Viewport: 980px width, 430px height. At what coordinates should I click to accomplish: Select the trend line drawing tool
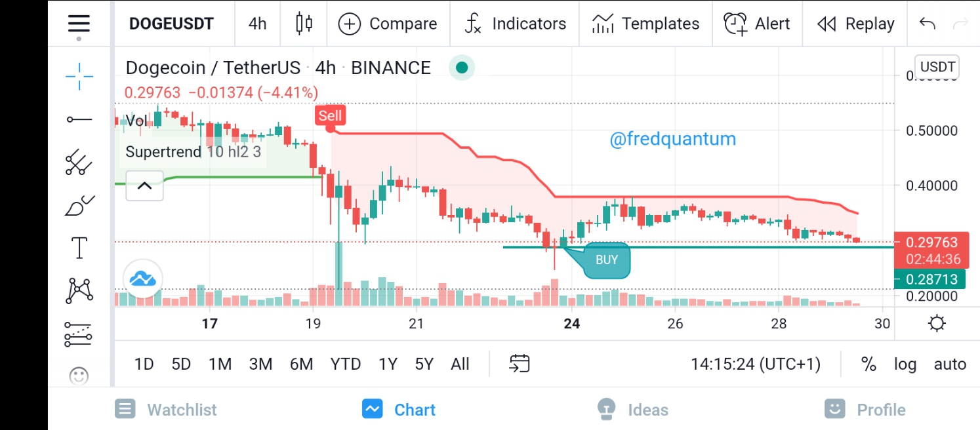pos(79,119)
